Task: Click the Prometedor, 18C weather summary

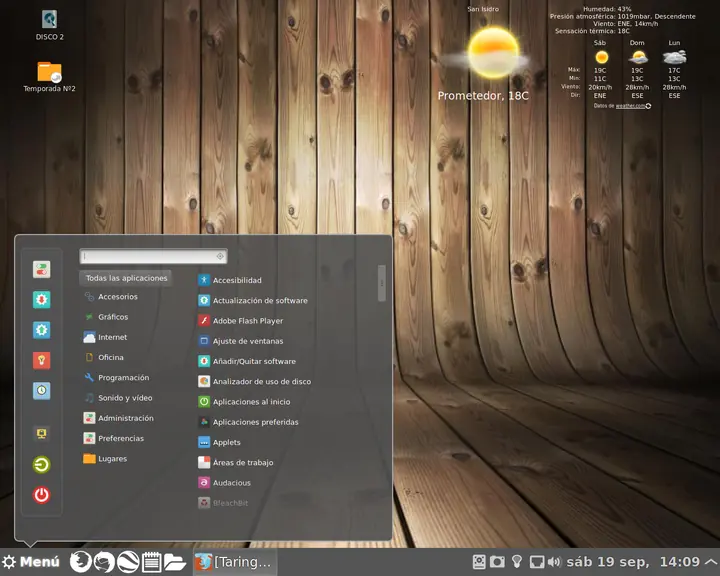Action: [483, 96]
